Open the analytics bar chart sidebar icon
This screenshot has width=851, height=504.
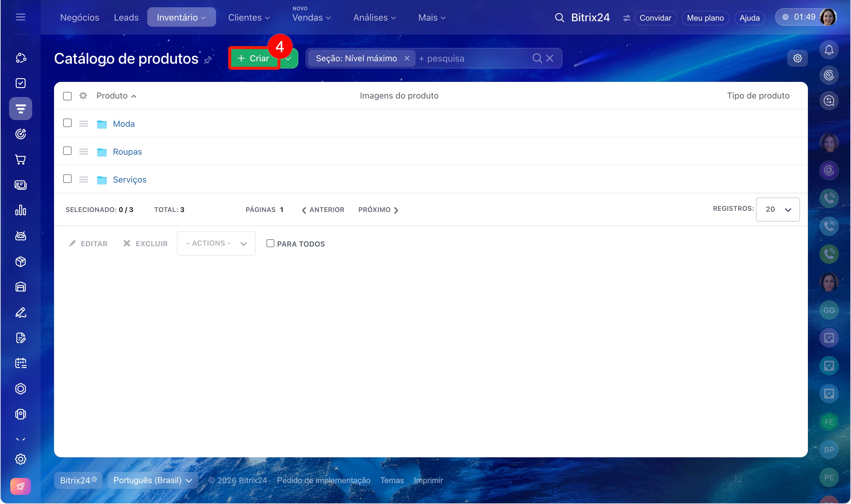[20, 210]
